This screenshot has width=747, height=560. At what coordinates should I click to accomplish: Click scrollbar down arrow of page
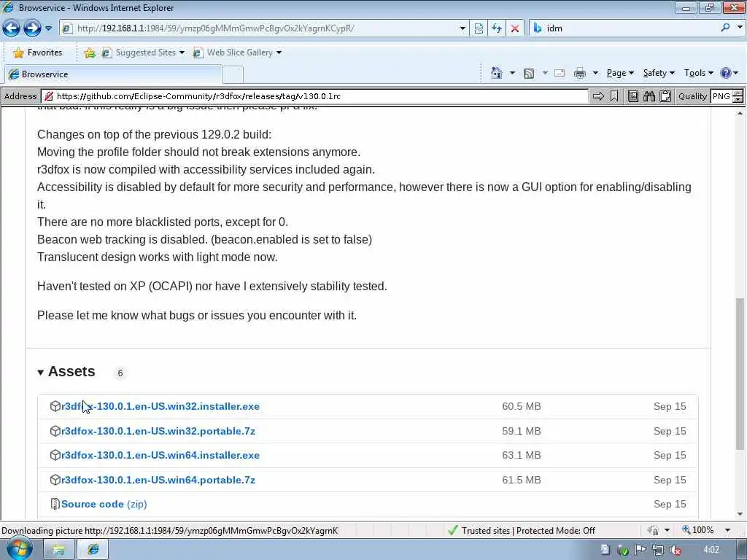pos(740,514)
